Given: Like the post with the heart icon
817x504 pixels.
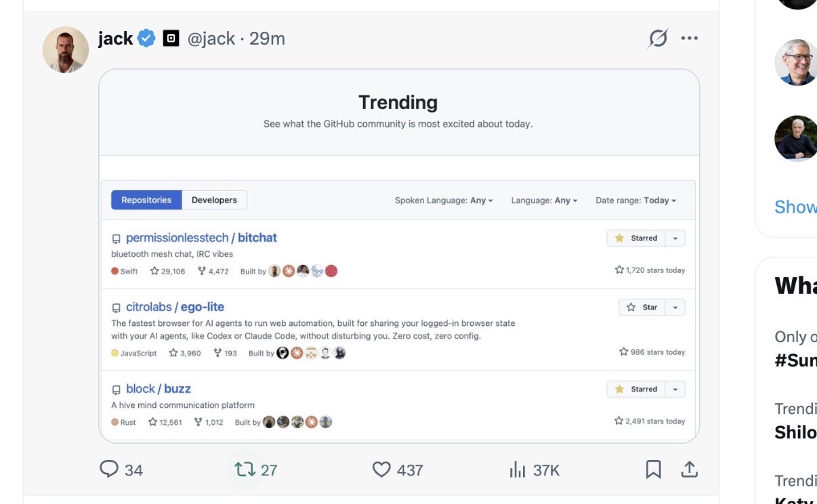Looking at the screenshot, I should (382, 469).
